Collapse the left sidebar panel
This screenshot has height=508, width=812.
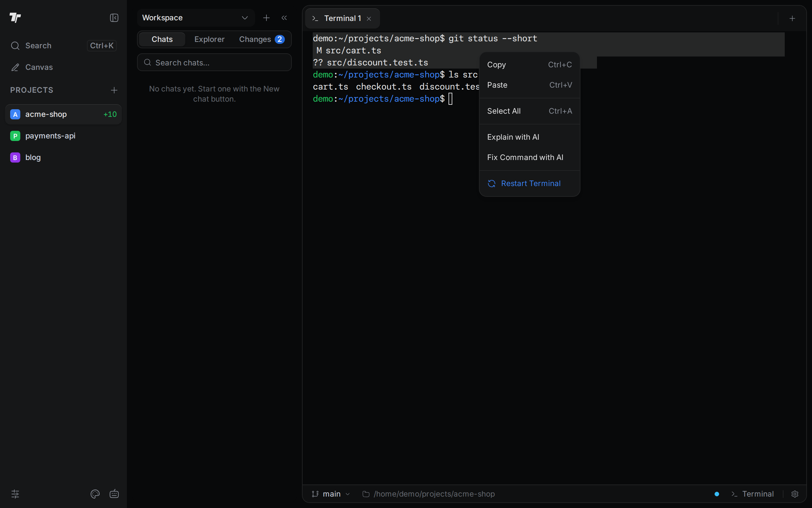114,17
